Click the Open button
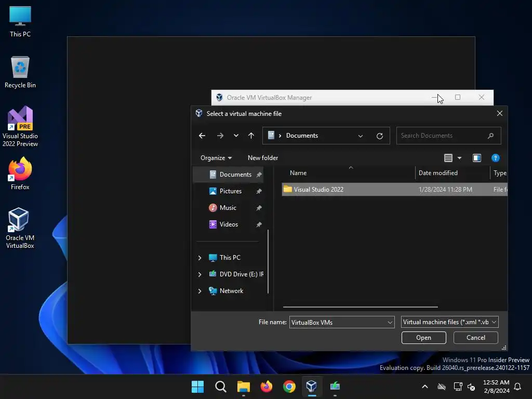This screenshot has height=399, width=532. point(423,338)
